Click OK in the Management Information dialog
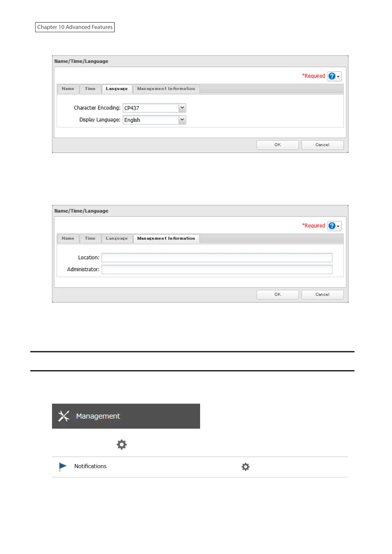The width and height of the screenshot is (392, 554). [x=277, y=294]
